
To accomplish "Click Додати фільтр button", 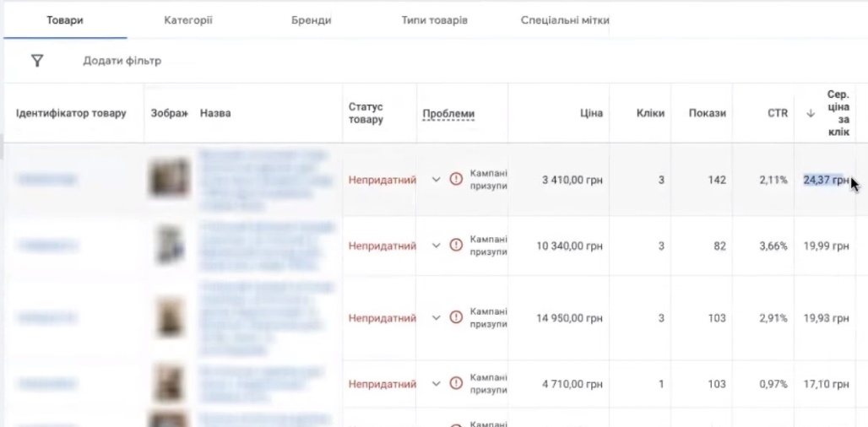I will (122, 61).
